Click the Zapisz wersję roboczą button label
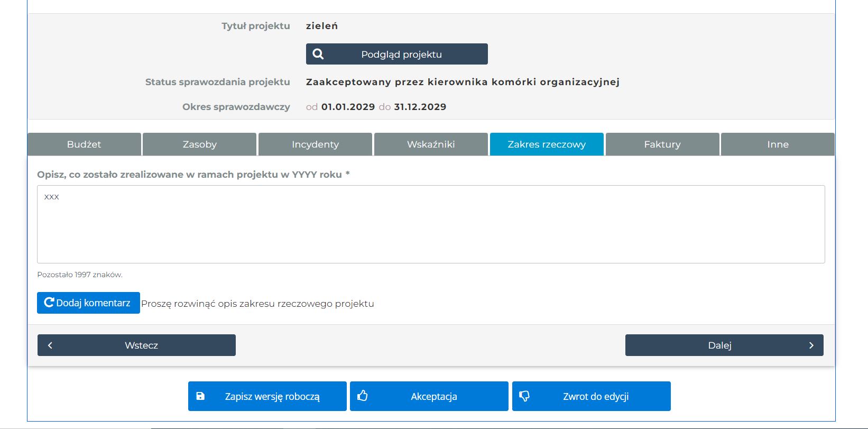868x429 pixels. point(272,397)
